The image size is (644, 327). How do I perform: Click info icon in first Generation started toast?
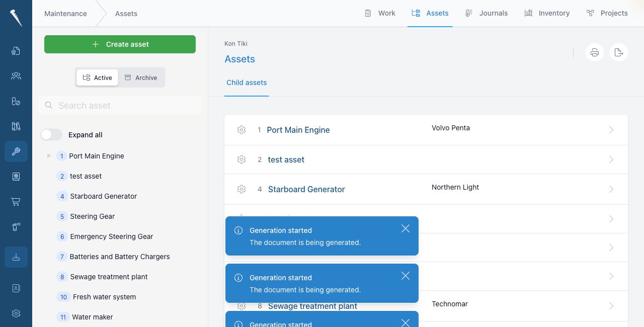(238, 230)
